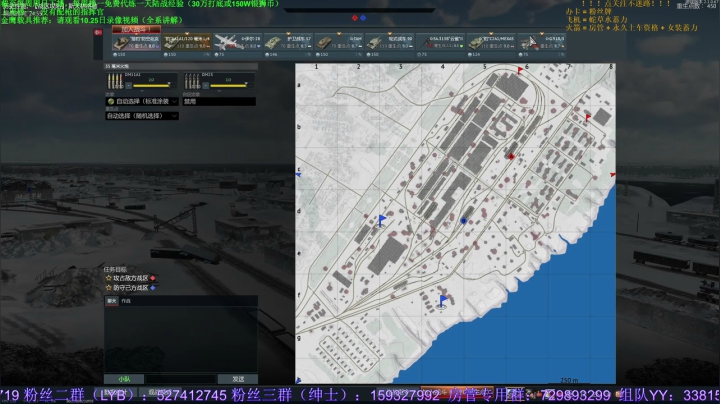Click the 250 m map scale label
The width and height of the screenshot is (720, 404).
click(569, 380)
